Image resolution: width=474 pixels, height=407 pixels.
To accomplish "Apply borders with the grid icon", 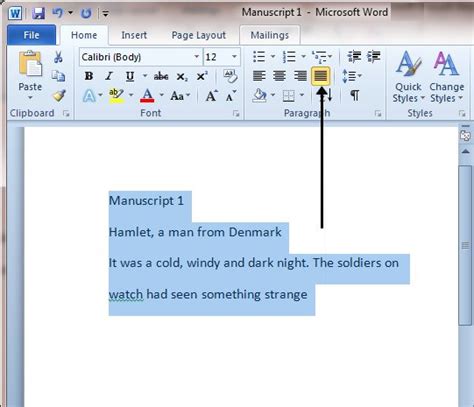I will [x=289, y=96].
